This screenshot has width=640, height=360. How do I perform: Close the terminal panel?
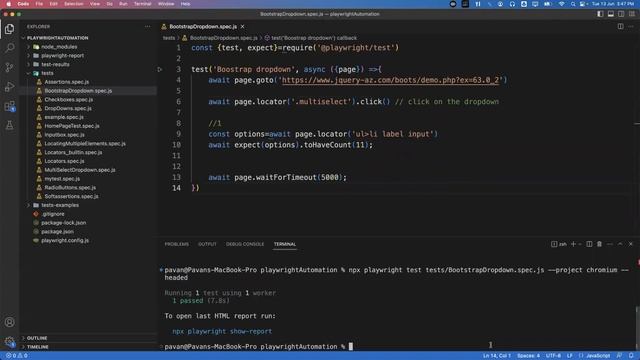[631, 244]
